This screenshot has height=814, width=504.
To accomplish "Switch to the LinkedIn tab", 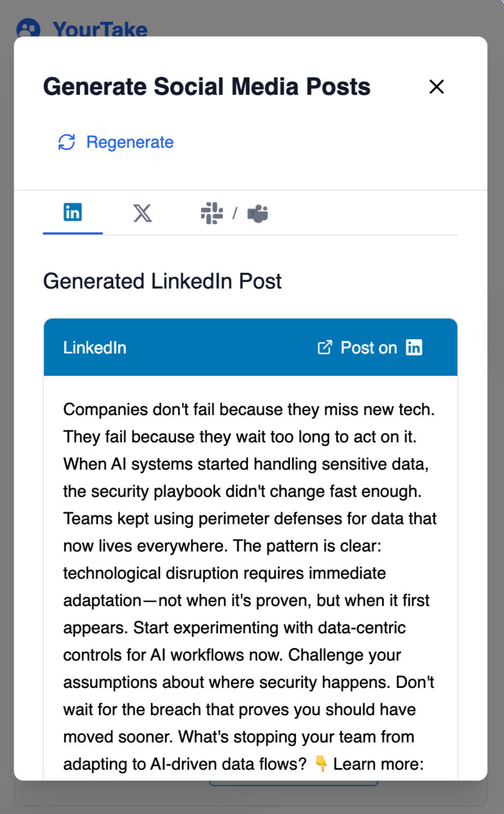I will [73, 212].
